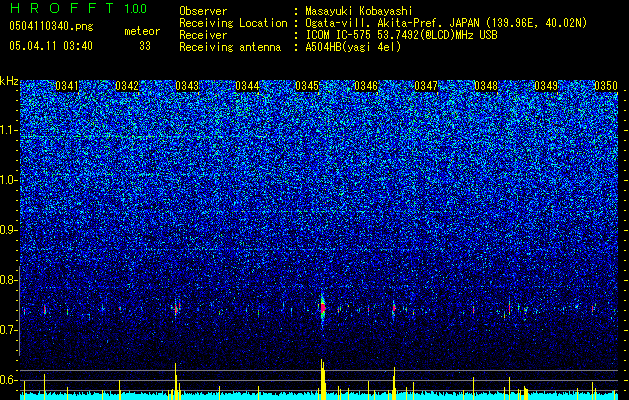Screen dimensions: 629x400
Task: Click the 0342 time marker
Action: coord(127,86)
